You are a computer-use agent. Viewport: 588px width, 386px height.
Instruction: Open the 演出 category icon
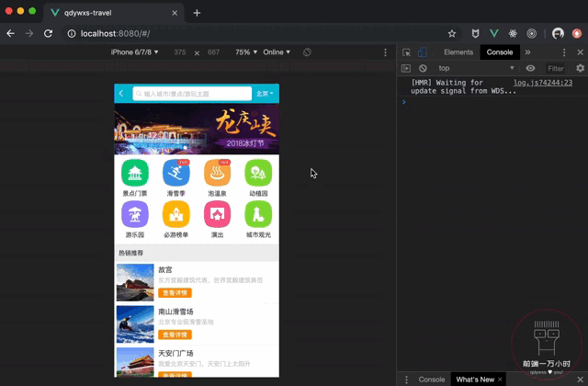217,214
